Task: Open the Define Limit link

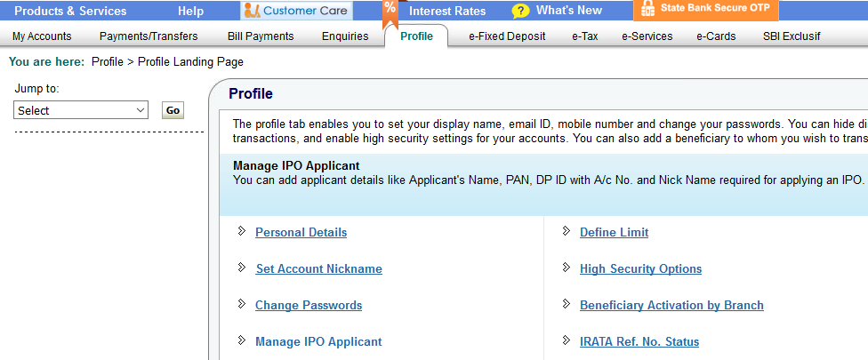Action: click(x=614, y=232)
